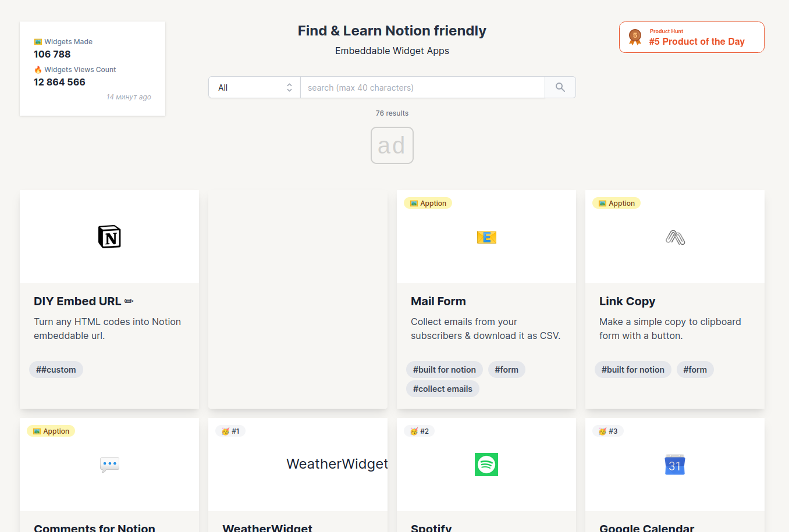Click the Embeddable Widget Apps subtitle
This screenshot has width=789, height=532.
click(x=392, y=51)
